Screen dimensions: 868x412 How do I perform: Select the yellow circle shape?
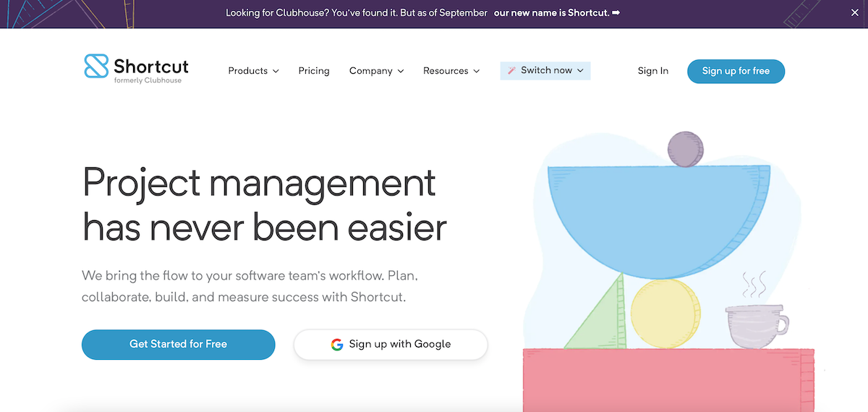665,314
